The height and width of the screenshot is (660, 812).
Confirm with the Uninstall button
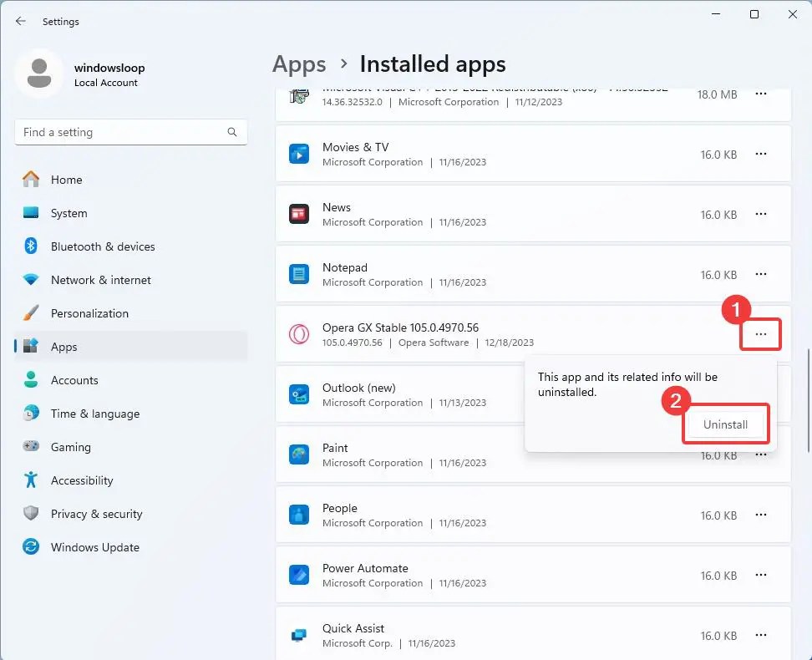tap(725, 424)
